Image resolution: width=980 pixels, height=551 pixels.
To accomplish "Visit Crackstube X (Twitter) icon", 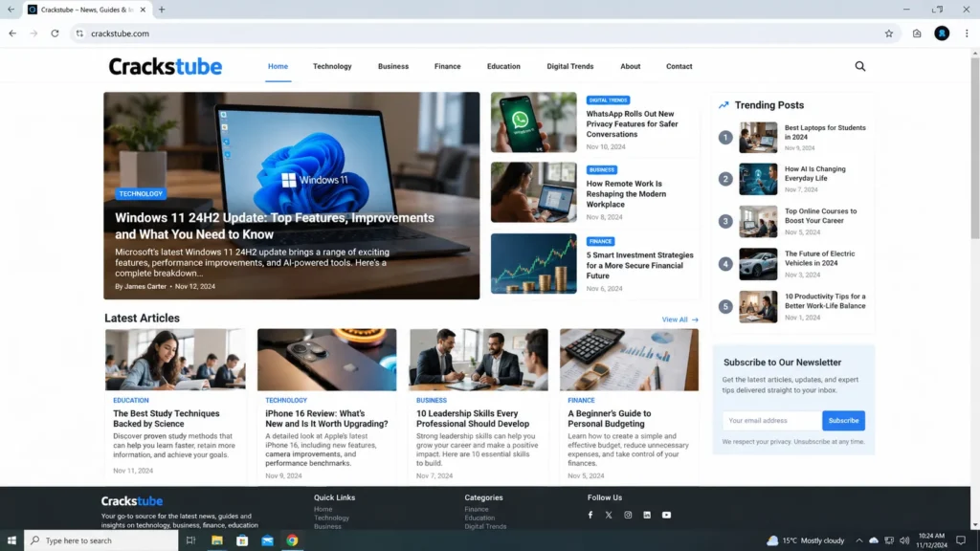I will [x=609, y=515].
